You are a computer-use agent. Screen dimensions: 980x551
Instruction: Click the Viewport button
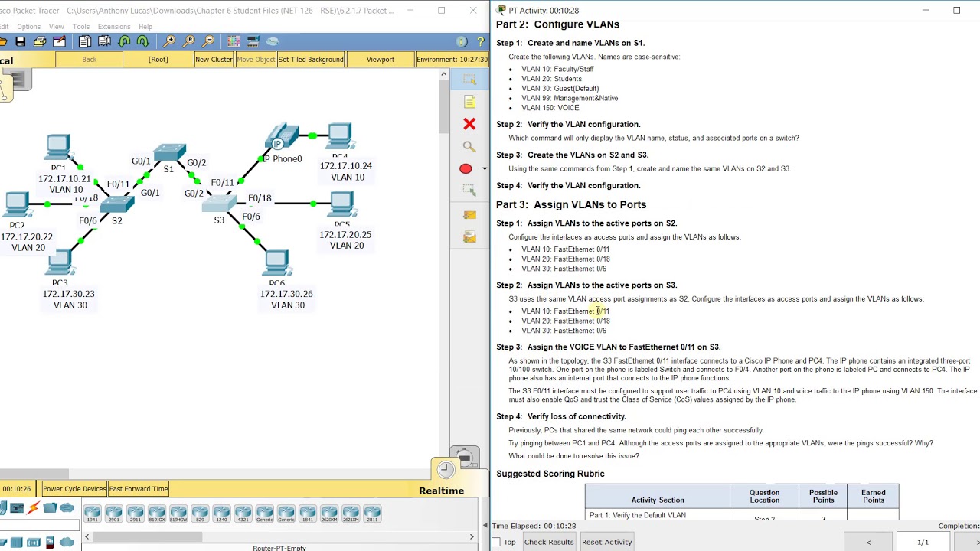point(381,60)
